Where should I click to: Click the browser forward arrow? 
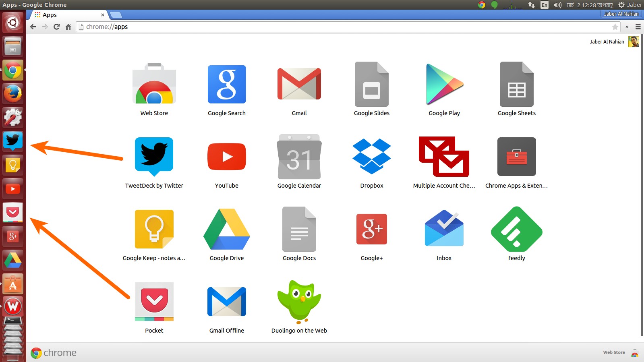(45, 27)
